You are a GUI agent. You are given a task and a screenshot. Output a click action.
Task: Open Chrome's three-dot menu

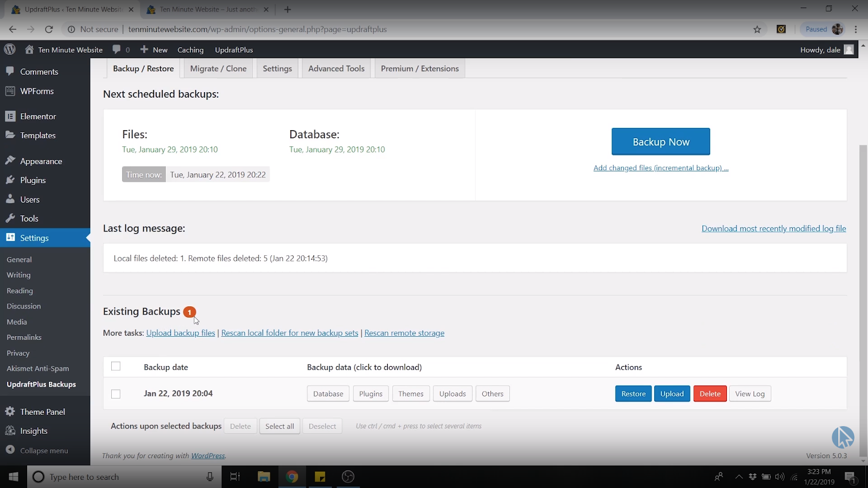856,29
